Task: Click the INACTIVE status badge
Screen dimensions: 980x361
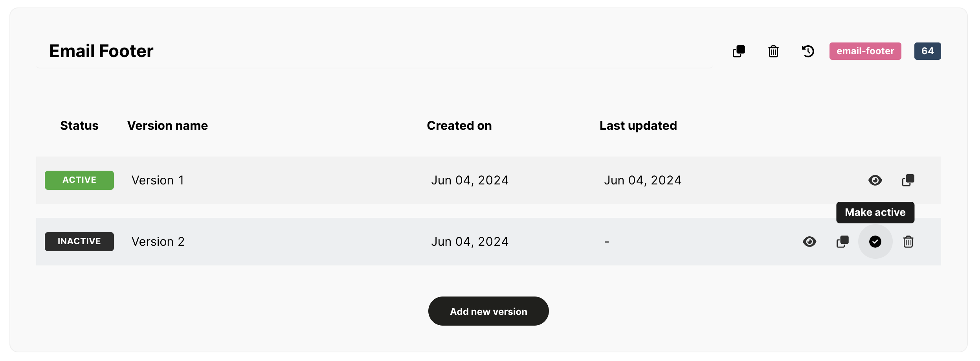Action: point(79,241)
